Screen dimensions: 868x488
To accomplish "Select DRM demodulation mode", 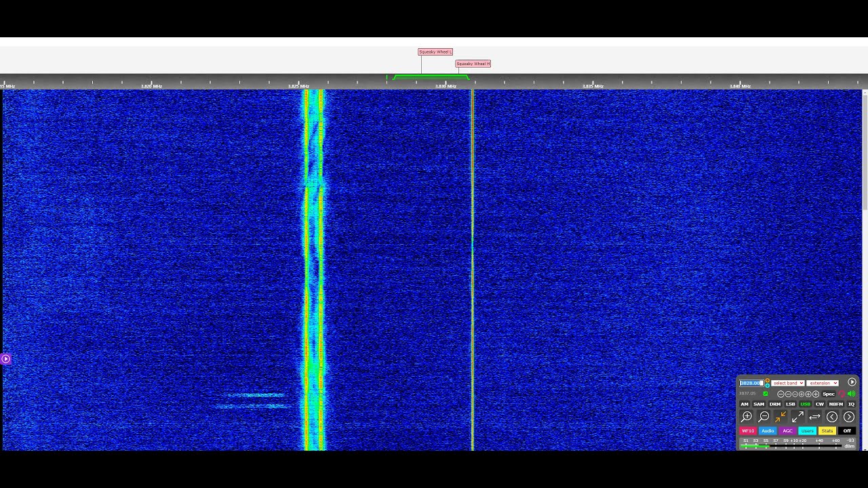I will click(775, 404).
